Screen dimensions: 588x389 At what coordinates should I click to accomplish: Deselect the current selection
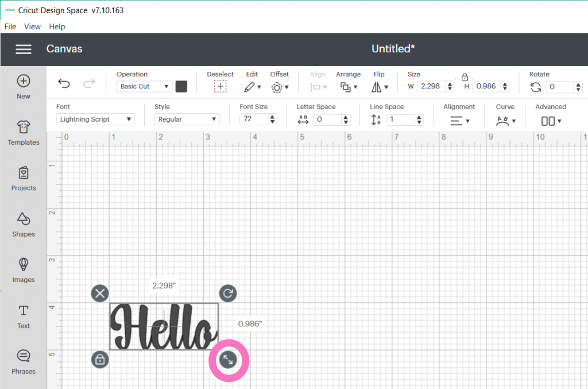click(220, 87)
